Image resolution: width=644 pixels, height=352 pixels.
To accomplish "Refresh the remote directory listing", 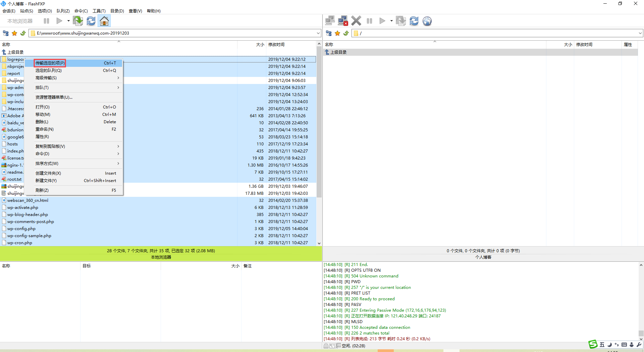I will click(414, 21).
